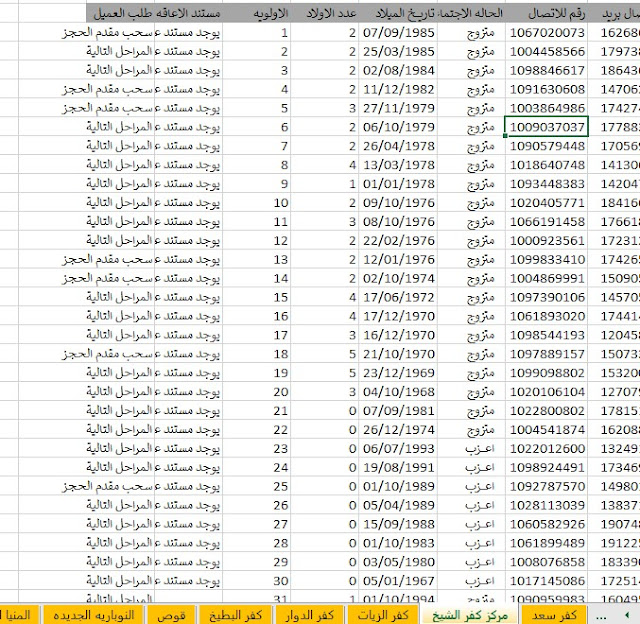Click the cell 1018640748

547,165
